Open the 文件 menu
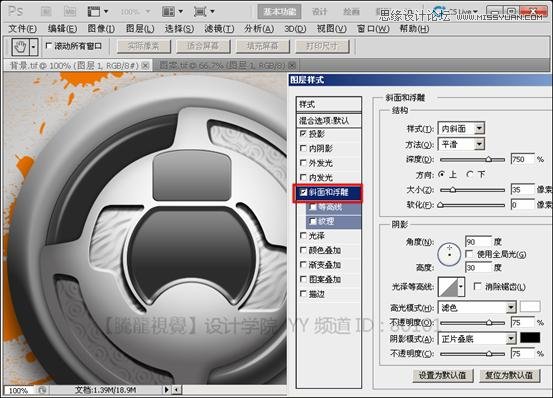Viewport: 553px width, 398px height. click(23, 29)
